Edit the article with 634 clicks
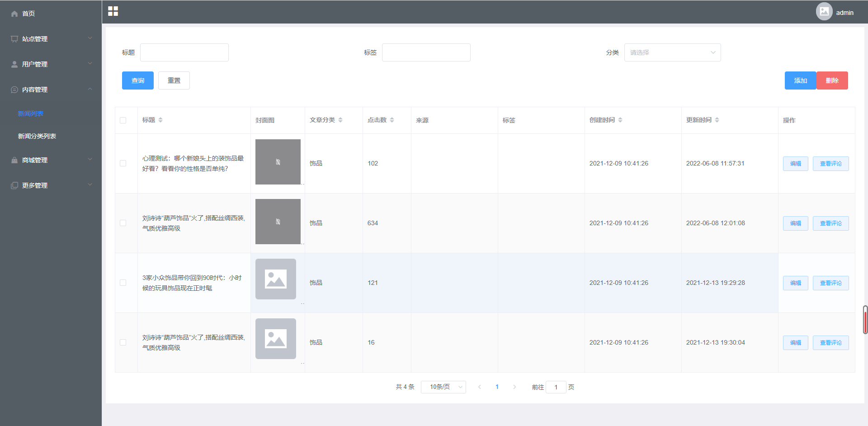 point(795,223)
